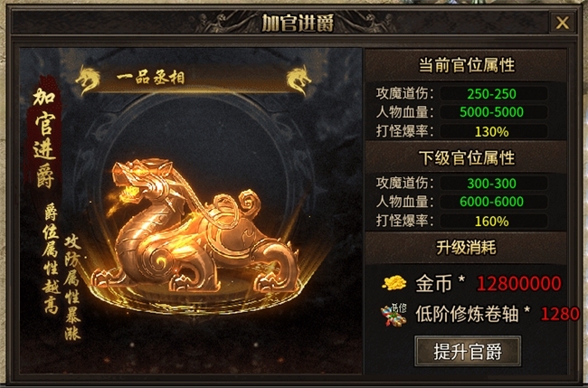Viewport: 588px width, 388px height.
Task: Click the 下级官位属性 section header
Action: 467,158
